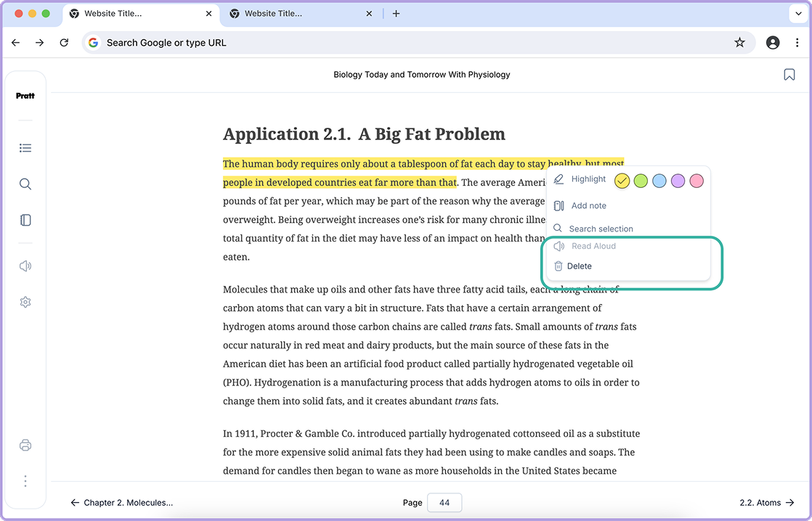Select the pink highlight color
812x521 pixels.
(x=697, y=181)
